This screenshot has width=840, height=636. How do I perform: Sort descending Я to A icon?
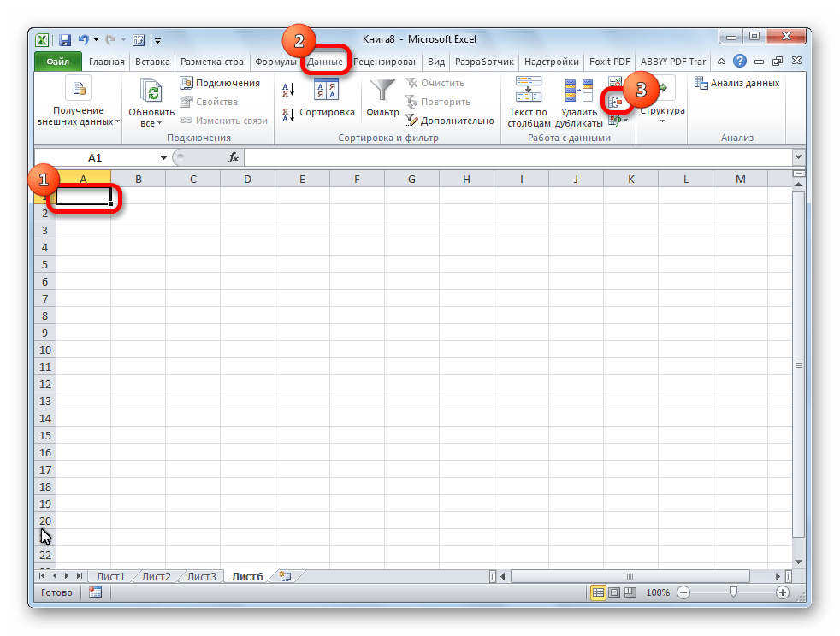(288, 114)
